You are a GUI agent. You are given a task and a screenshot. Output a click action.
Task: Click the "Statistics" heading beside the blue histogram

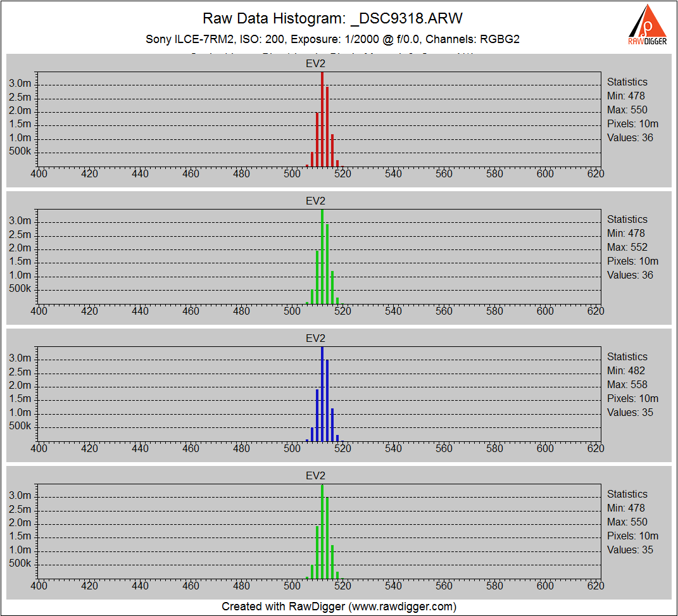pyautogui.click(x=627, y=357)
